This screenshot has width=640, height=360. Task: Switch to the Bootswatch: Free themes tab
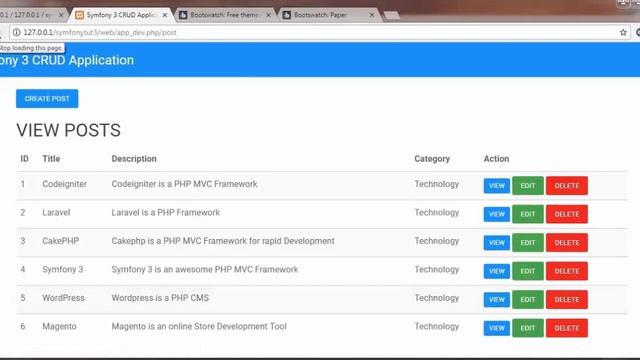224,15
